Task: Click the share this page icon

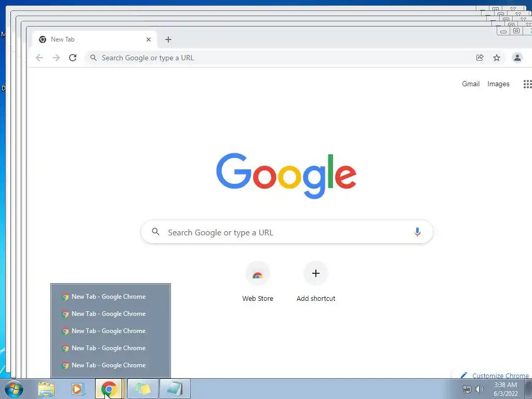Action: pos(480,58)
